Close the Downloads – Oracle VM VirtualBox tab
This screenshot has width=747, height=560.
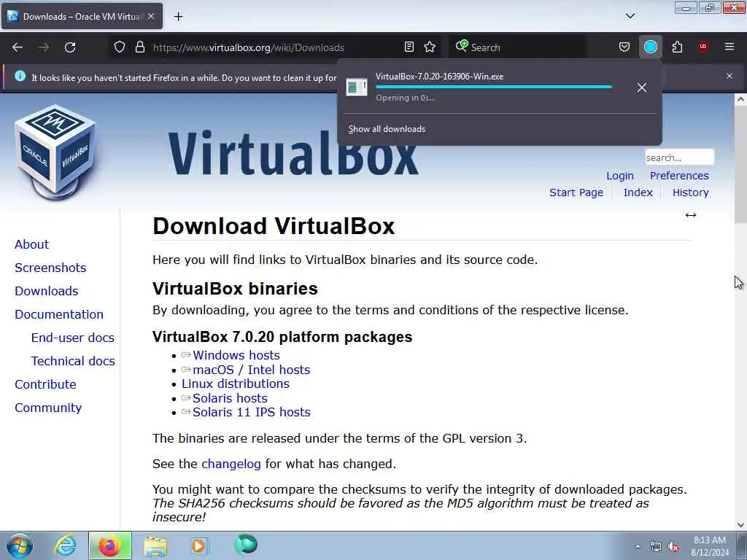point(151,16)
